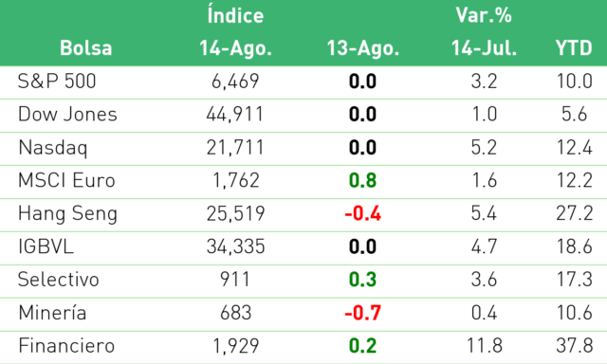
Task: Select the Nasdaq row label
Action: click(53, 148)
